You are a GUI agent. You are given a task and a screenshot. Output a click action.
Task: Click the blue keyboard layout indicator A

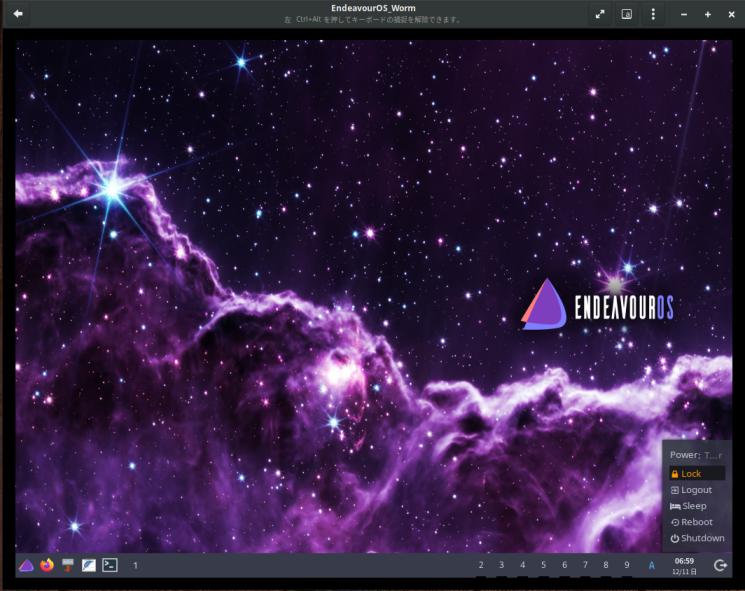(x=651, y=565)
